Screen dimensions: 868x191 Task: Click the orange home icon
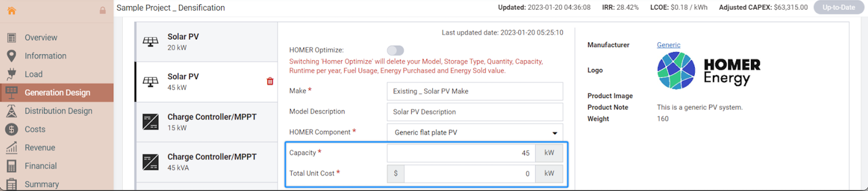pos(12,10)
